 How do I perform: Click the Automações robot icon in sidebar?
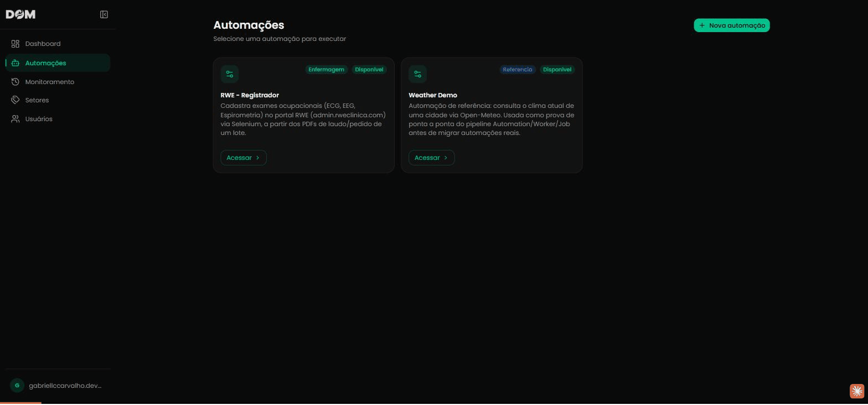pyautogui.click(x=15, y=63)
